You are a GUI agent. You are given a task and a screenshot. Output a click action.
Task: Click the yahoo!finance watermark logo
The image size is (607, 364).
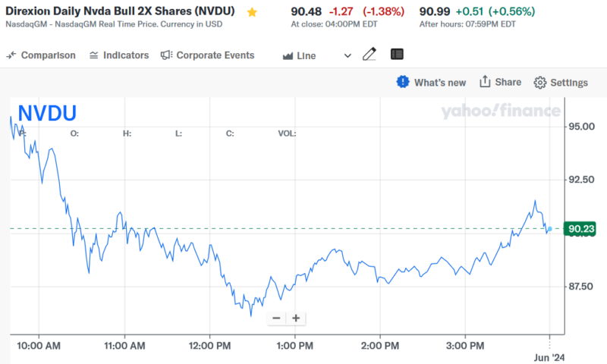(x=501, y=111)
